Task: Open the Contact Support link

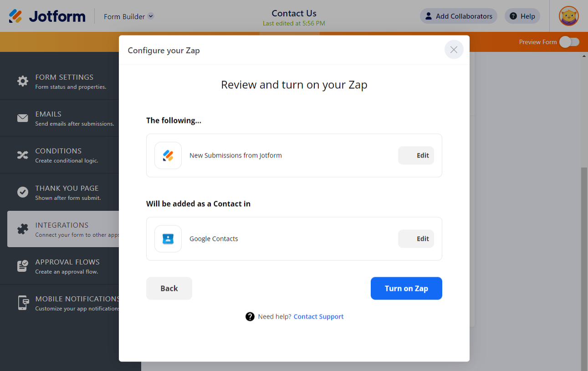Action: (x=318, y=317)
